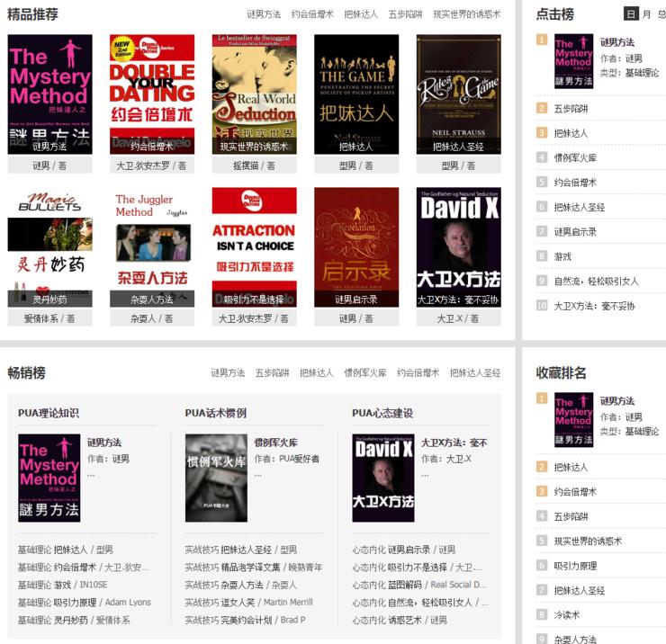Image resolution: width=666 pixels, height=644 pixels.
Task: Open 惯例军火库 link in 畅销榜 header
Action: tap(365, 372)
